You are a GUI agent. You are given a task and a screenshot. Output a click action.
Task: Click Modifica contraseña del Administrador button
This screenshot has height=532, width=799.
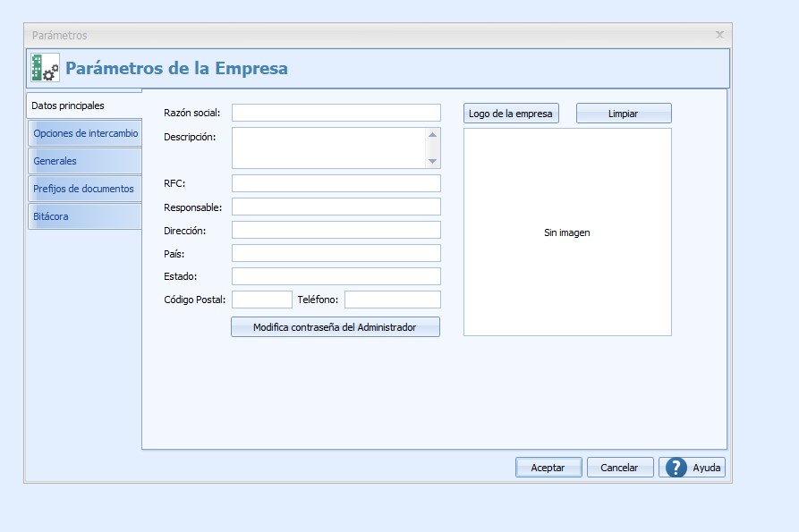click(x=336, y=327)
